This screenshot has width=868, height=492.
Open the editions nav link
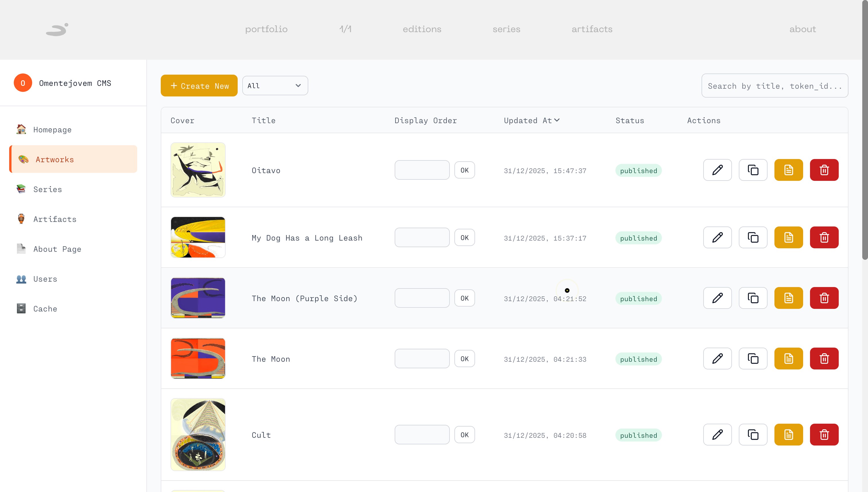coord(422,29)
